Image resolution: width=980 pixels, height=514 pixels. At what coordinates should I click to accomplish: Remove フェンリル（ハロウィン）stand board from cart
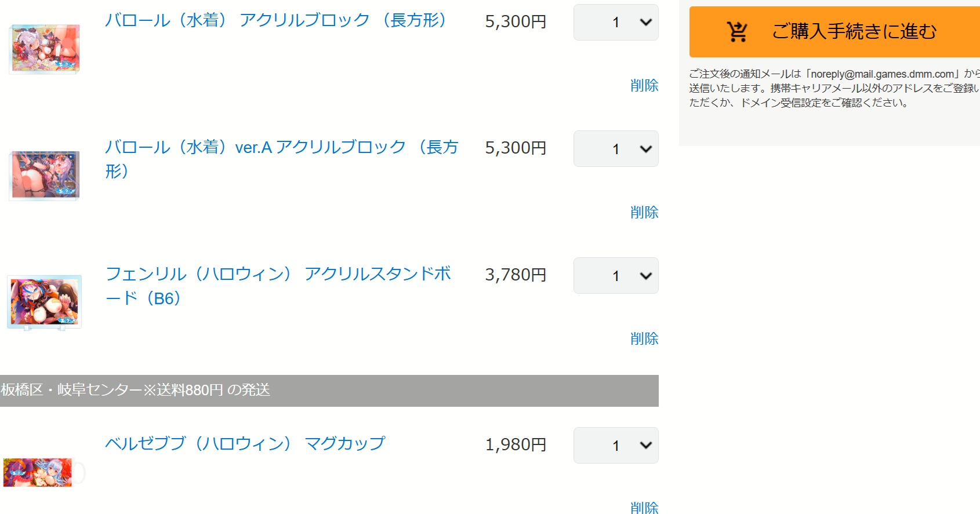[644, 339]
